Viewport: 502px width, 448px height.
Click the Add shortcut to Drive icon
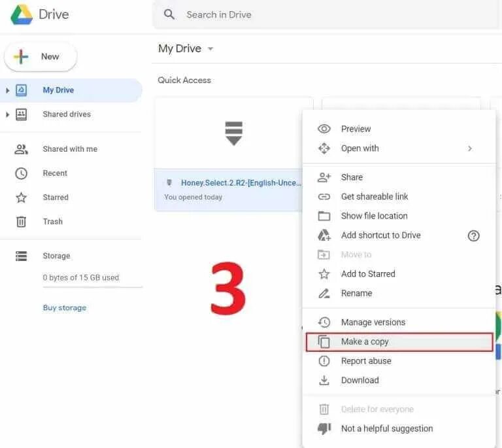[324, 235]
